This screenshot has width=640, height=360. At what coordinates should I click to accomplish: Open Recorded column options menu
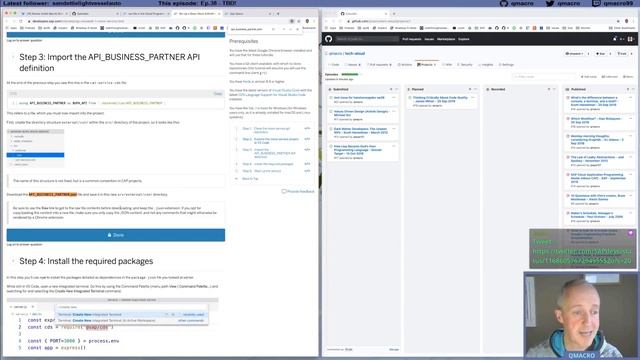[x=554, y=89]
